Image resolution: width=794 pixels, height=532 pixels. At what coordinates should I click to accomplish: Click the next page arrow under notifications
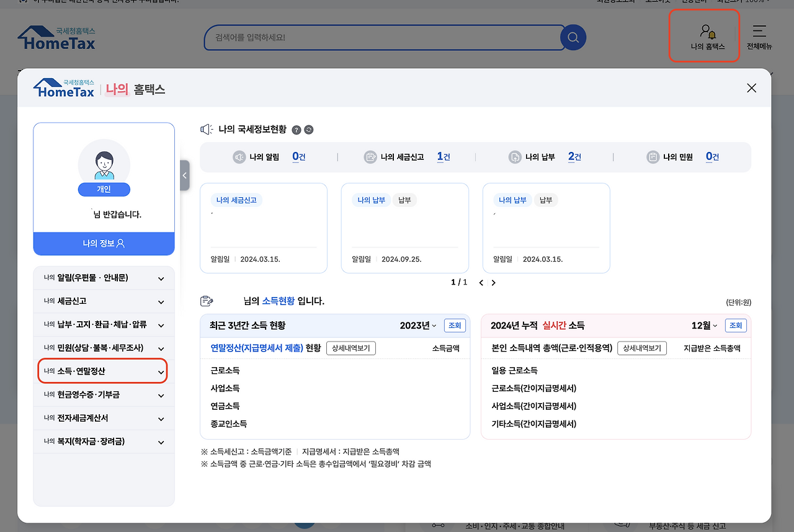[x=493, y=282]
